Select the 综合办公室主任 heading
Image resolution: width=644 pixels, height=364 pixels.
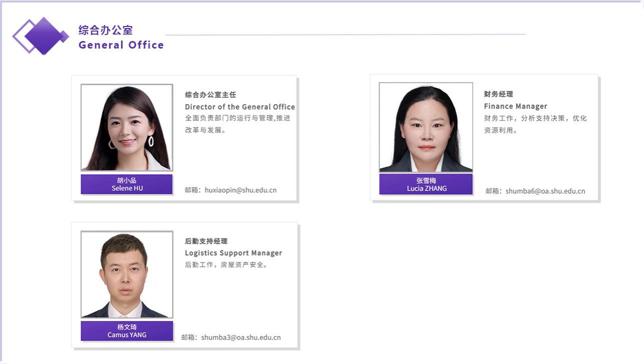coord(210,95)
